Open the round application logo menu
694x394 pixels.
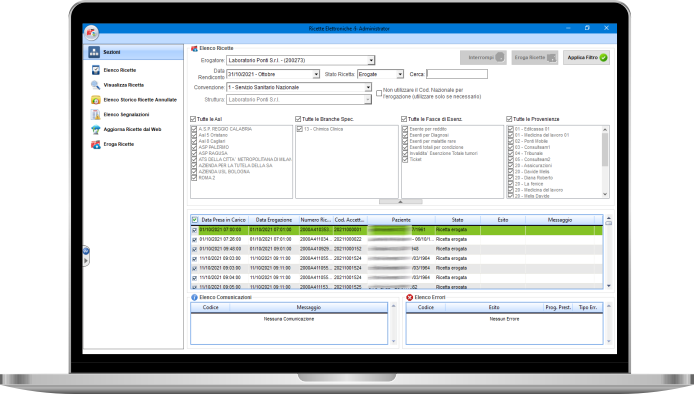[92, 32]
